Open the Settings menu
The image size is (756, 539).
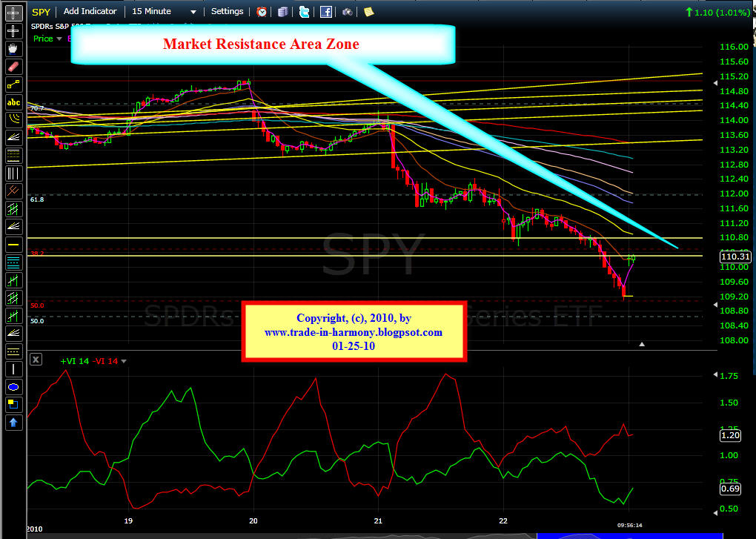point(227,11)
